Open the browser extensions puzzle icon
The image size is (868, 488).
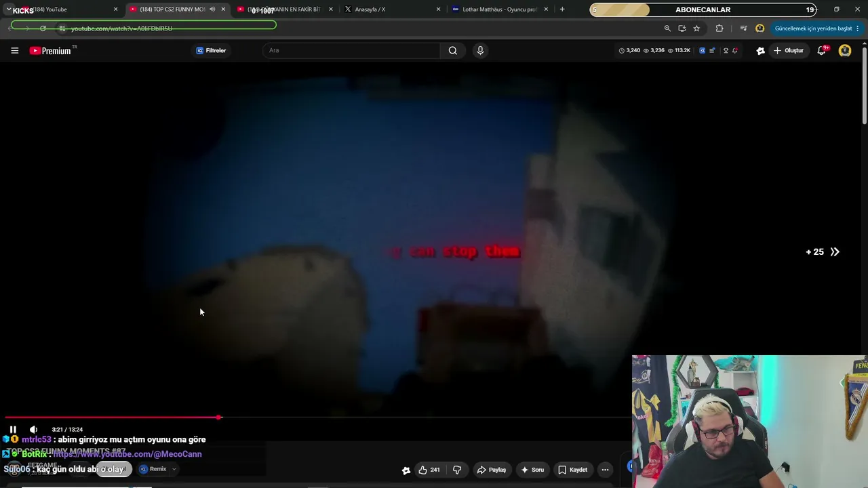tap(719, 28)
